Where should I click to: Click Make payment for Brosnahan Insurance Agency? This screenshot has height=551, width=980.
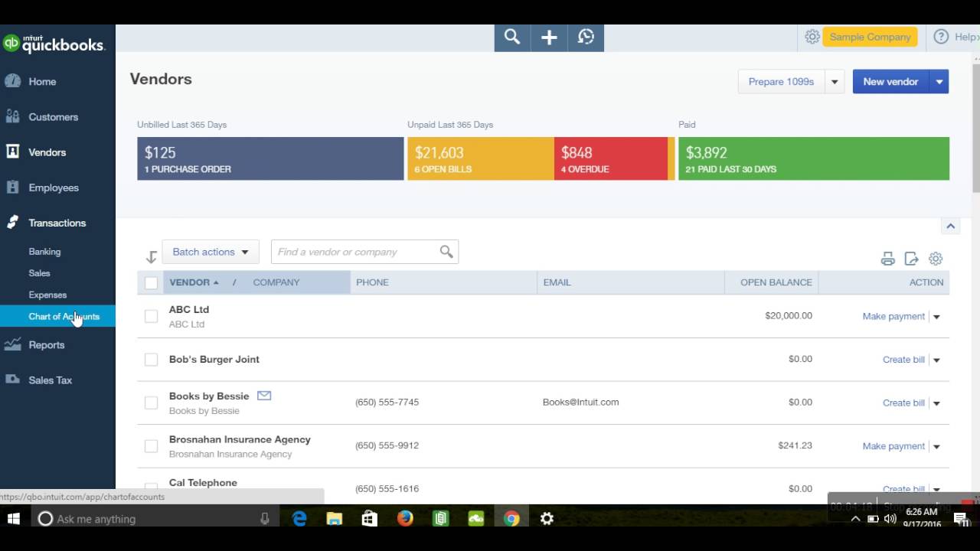pyautogui.click(x=893, y=446)
